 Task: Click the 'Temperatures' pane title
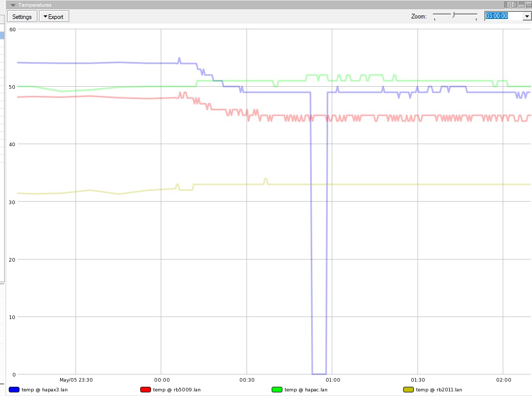pos(35,5)
